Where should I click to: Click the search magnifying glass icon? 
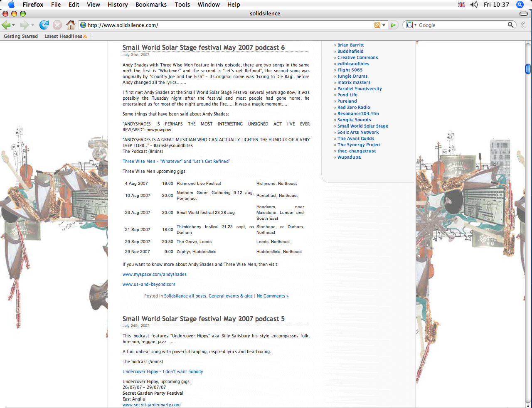point(510,25)
